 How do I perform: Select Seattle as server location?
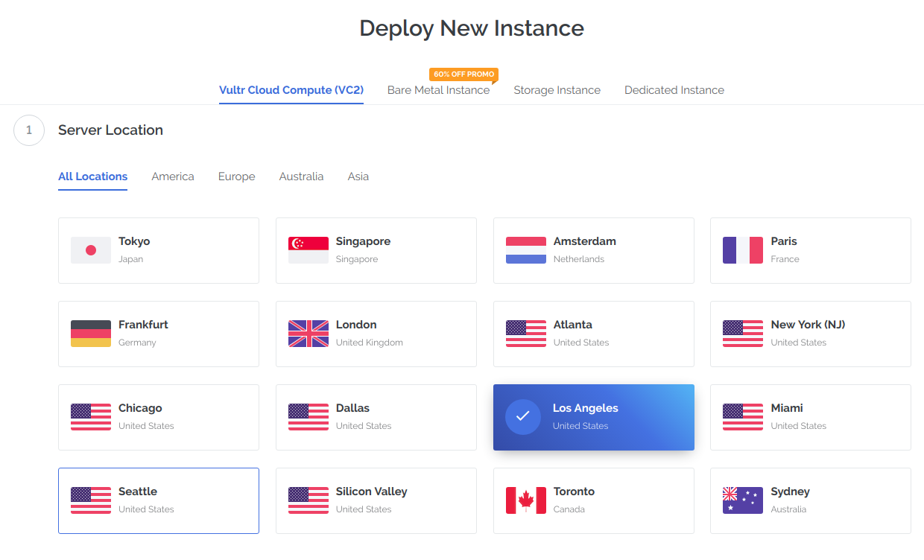click(159, 500)
